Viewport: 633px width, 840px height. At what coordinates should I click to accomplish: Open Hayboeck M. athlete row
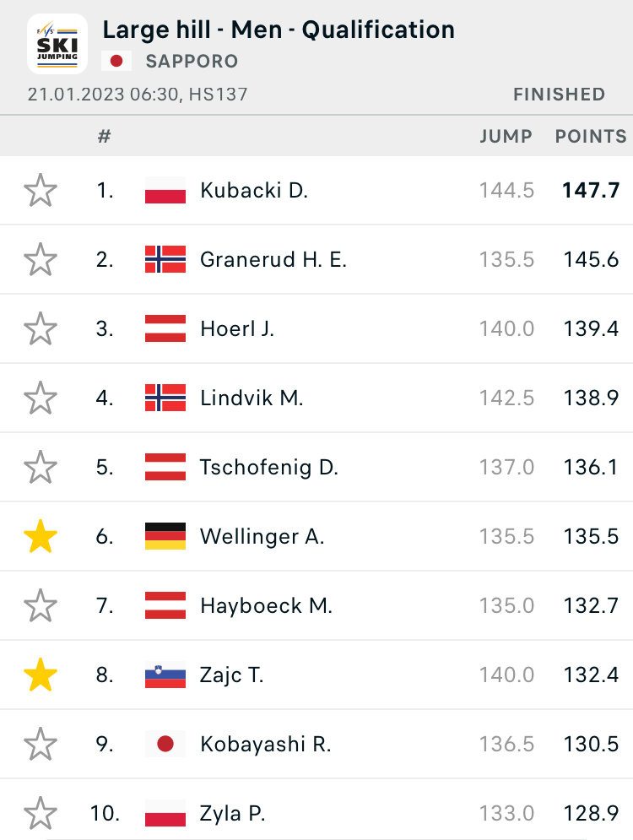click(316, 606)
